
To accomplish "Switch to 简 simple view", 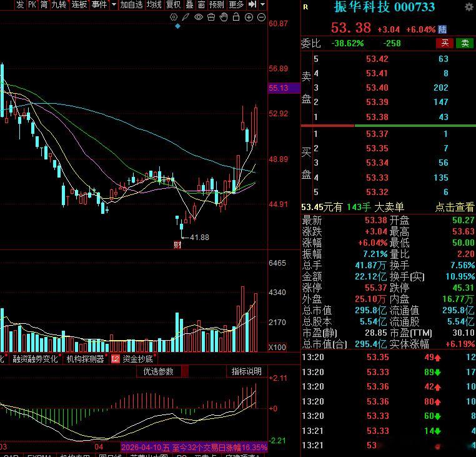I will [x=44, y=4].
